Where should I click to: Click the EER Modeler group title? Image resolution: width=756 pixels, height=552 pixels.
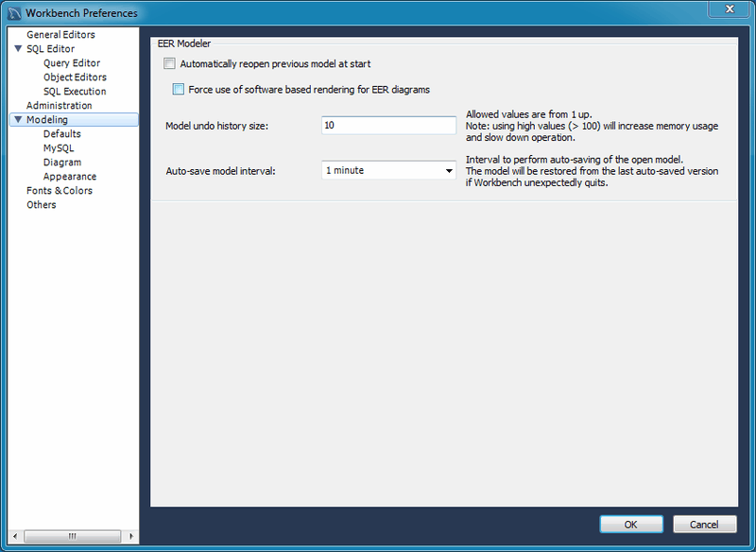pyautogui.click(x=184, y=43)
